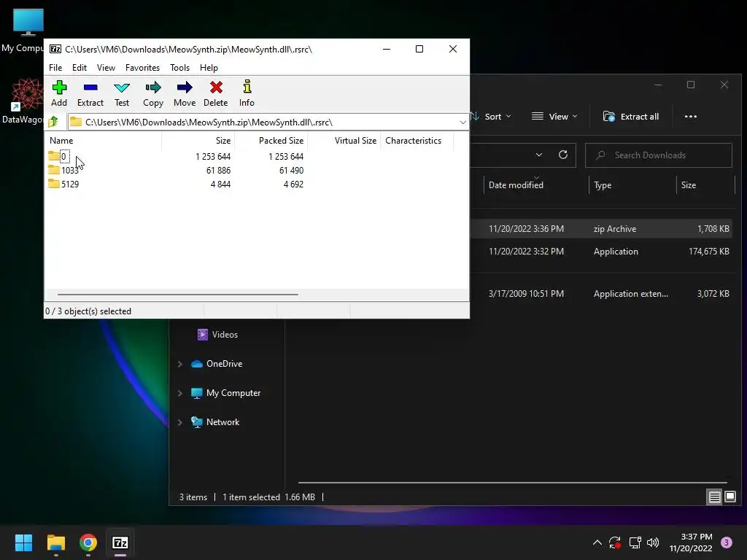The height and width of the screenshot is (560, 747).
Task: Select the 174,675 KB Application row
Action: [603, 252]
